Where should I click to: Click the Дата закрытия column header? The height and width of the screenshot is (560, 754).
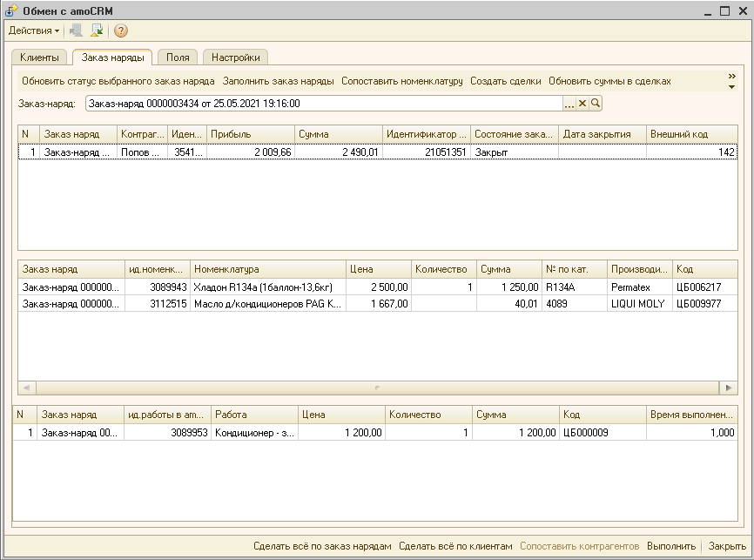pos(603,134)
